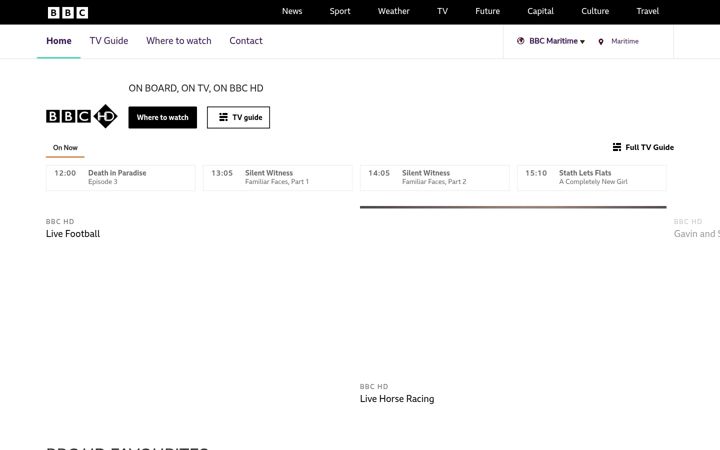Viewport: 720px width, 450px height.
Task: Open the Full TV Guide link
Action: (643, 147)
